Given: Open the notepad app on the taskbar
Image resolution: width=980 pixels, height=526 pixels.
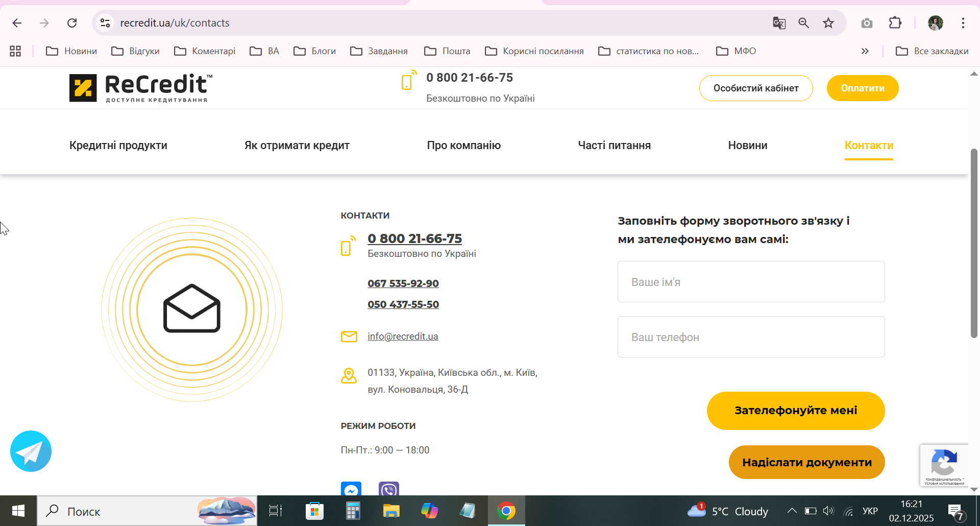Looking at the screenshot, I should click(468, 511).
